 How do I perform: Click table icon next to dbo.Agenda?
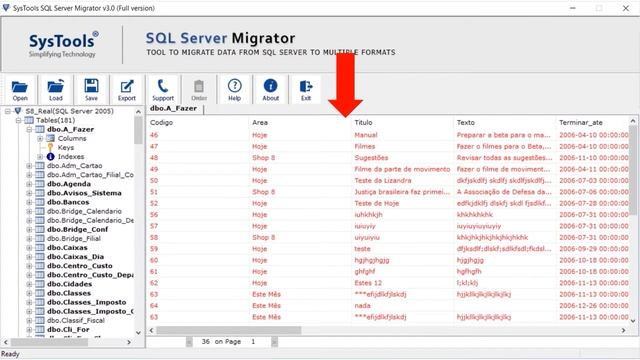pyautogui.click(x=40, y=184)
